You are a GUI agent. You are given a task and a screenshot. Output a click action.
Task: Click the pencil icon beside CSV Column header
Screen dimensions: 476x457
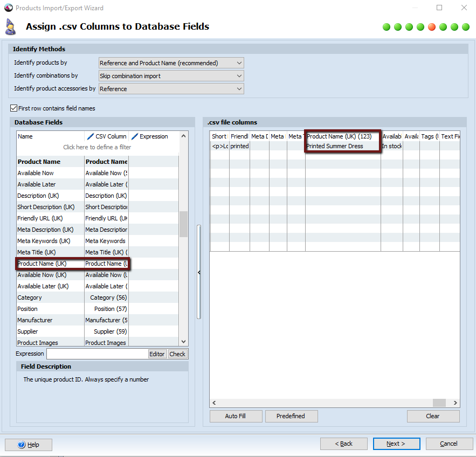[x=90, y=136]
